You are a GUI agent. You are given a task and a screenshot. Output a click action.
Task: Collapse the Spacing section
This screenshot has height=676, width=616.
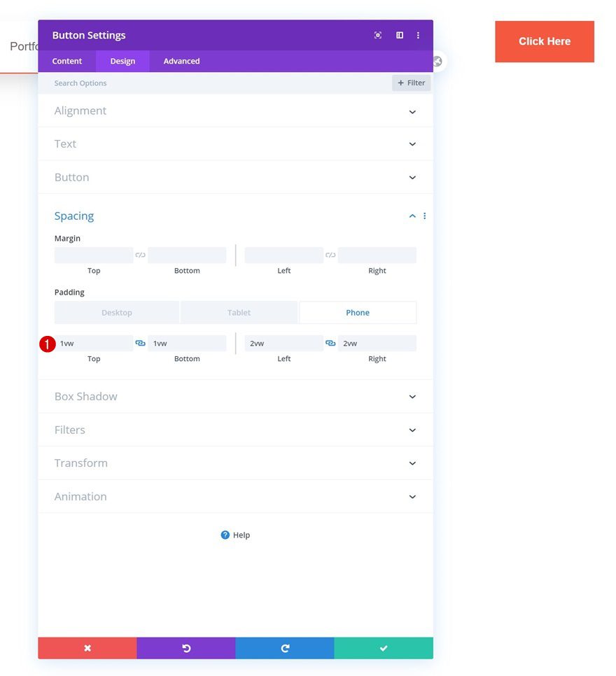click(412, 216)
